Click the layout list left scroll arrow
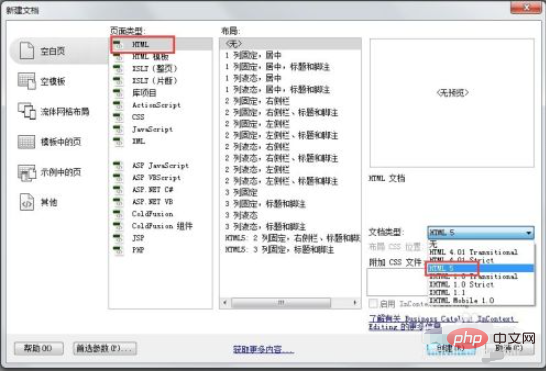Image resolution: width=546 pixels, height=371 pixels. click(x=225, y=302)
